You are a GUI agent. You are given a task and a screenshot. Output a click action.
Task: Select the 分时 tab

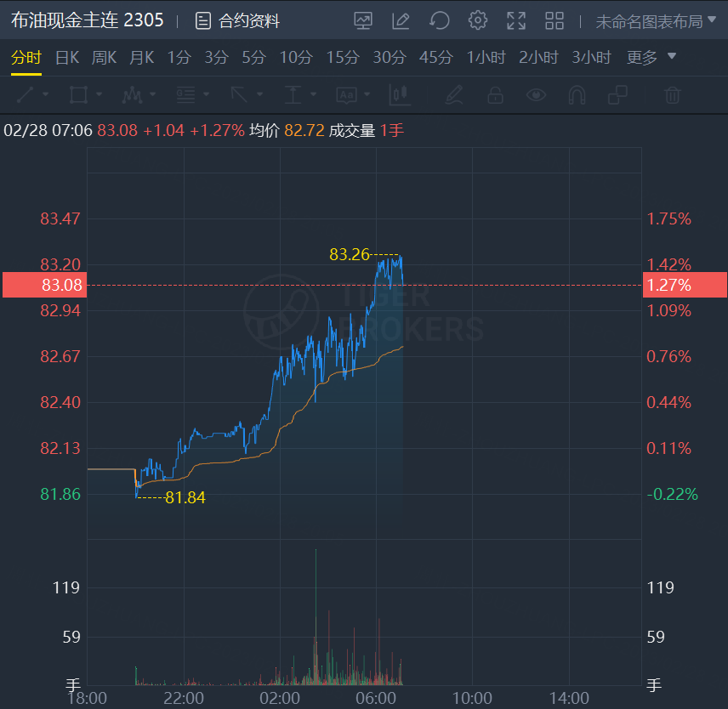(26, 58)
